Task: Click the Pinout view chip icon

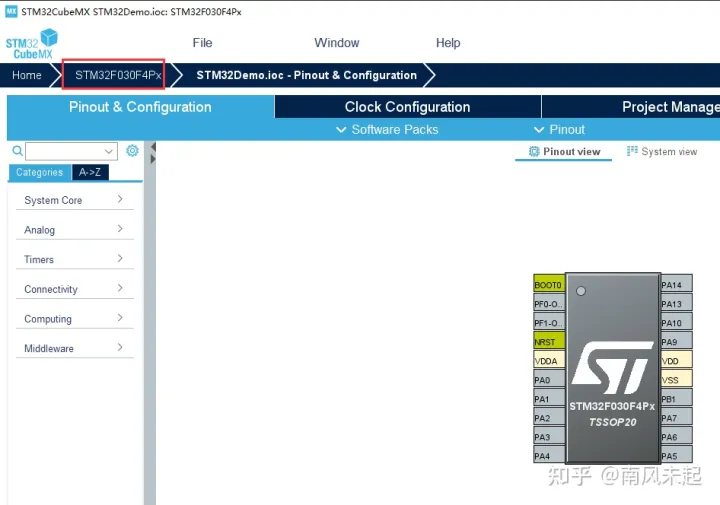Action: (x=534, y=152)
